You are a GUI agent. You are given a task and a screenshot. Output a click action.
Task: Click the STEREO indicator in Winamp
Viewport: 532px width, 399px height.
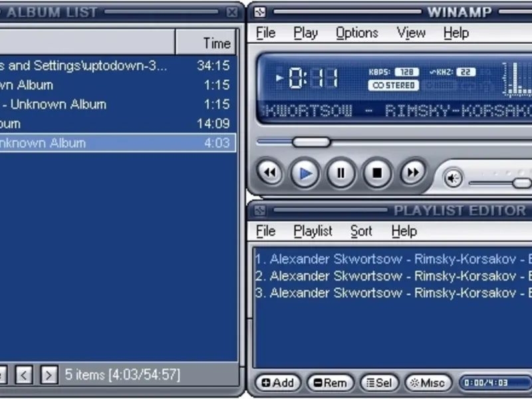[x=394, y=86]
